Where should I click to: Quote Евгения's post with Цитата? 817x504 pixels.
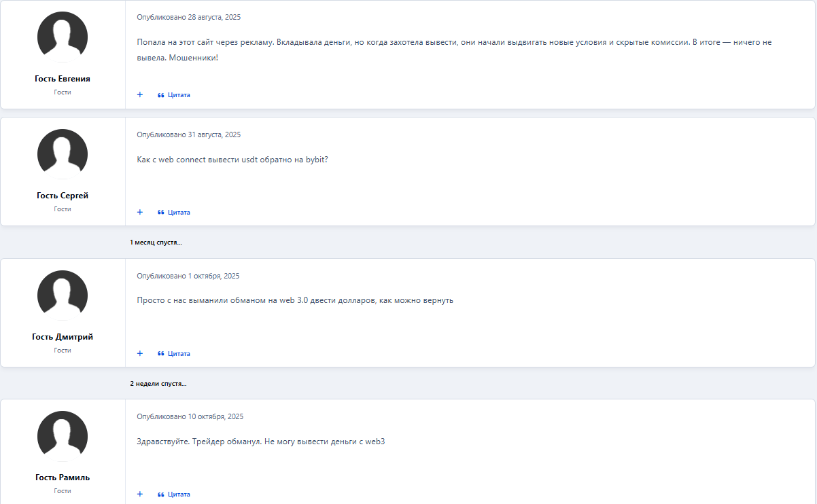click(x=174, y=95)
